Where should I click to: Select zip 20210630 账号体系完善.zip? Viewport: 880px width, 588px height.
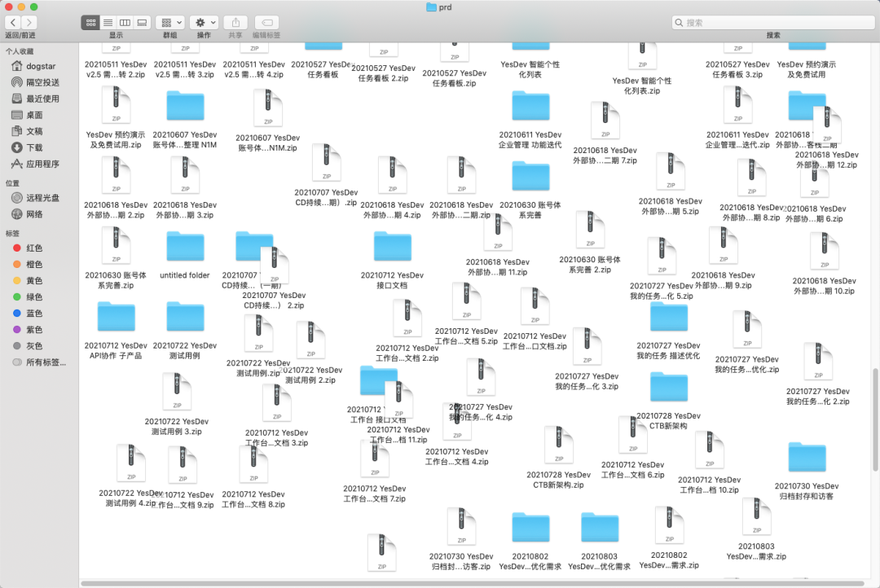[116, 246]
